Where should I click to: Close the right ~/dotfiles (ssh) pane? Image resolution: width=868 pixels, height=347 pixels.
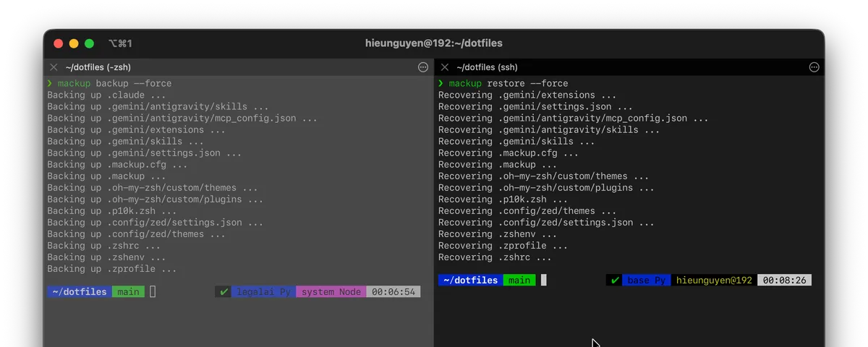(444, 67)
